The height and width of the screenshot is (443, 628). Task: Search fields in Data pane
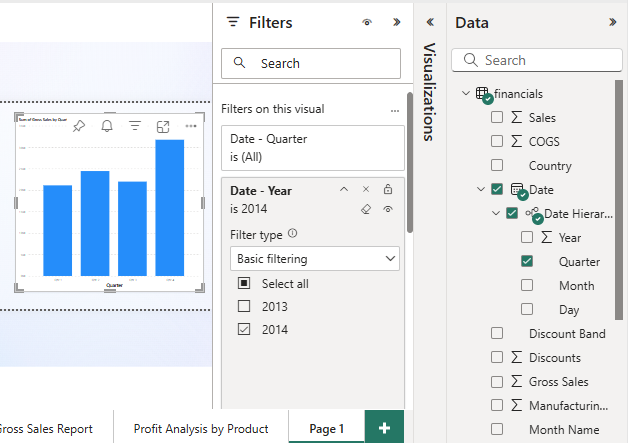point(537,60)
